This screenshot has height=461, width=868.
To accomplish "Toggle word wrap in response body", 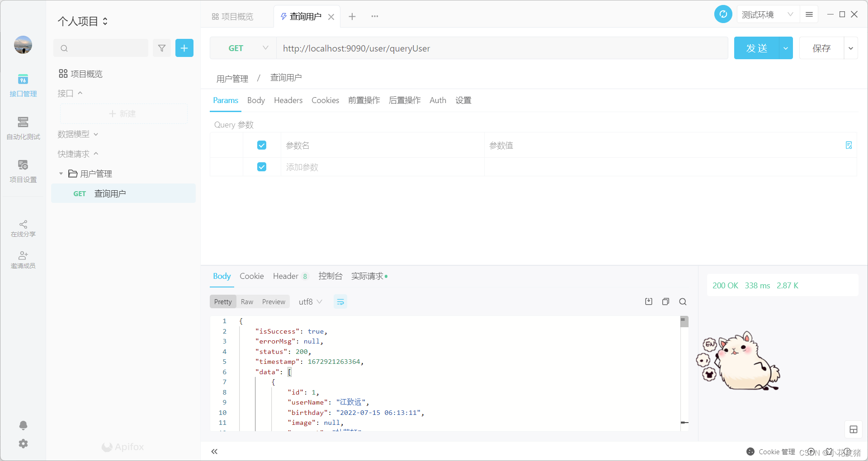I will coord(340,301).
